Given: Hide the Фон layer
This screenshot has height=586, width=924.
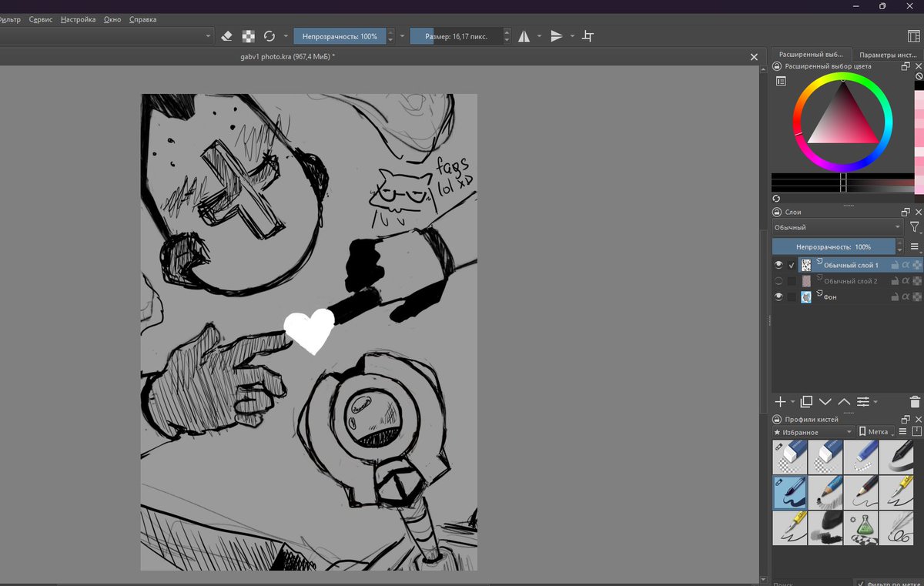Looking at the screenshot, I should coord(778,296).
